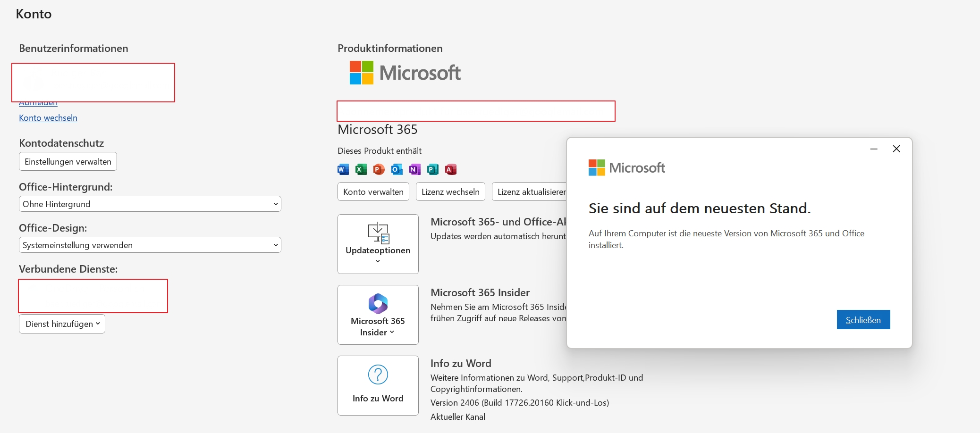The image size is (980, 433).
Task: Click the Microsoft logo in Produktinformationen
Action: click(x=405, y=73)
